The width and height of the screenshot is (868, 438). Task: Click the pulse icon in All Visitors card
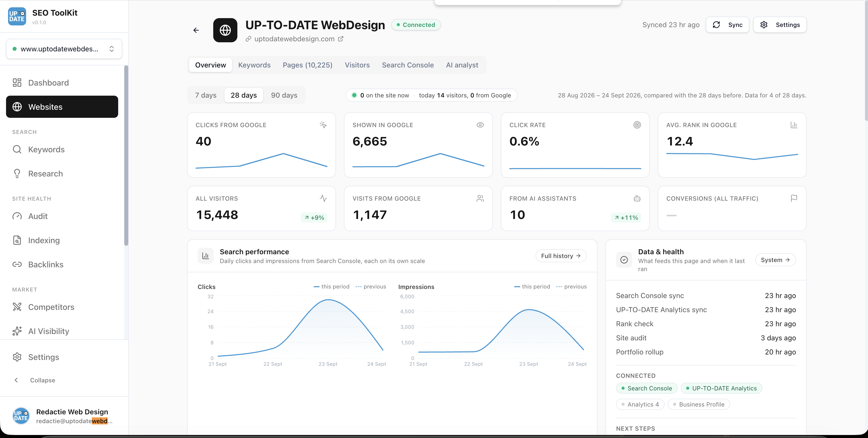323,198
